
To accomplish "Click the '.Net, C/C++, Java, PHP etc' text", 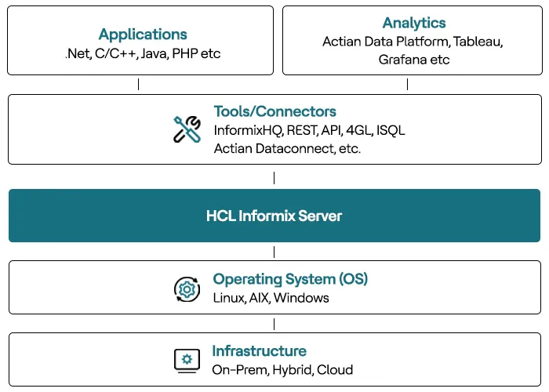I will [143, 54].
